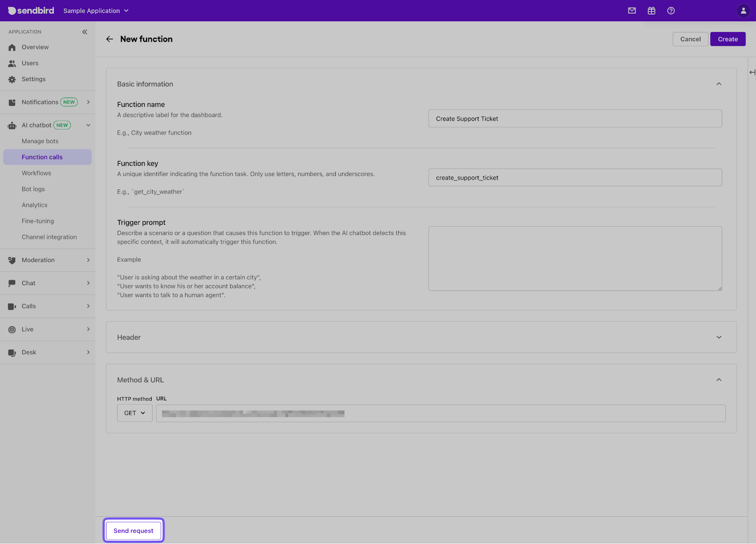Open the help question mark icon
Screen dimensions: 756x544
(670, 10)
